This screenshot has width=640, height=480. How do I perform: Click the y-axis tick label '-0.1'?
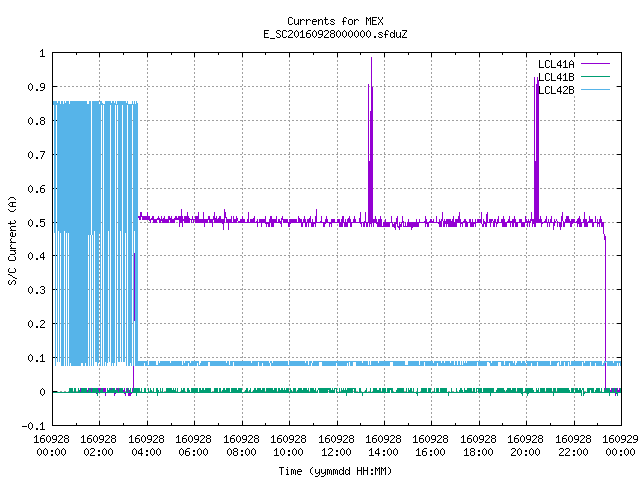point(33,426)
